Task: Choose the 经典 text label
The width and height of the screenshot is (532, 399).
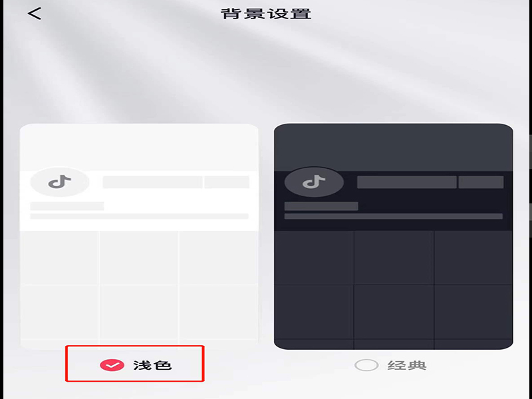Action: click(407, 365)
